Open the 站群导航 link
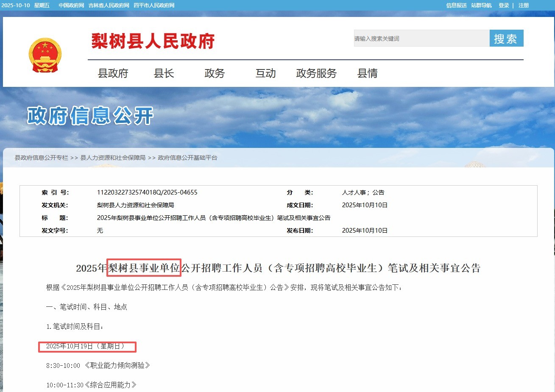The width and height of the screenshot is (555, 392). pos(481,6)
